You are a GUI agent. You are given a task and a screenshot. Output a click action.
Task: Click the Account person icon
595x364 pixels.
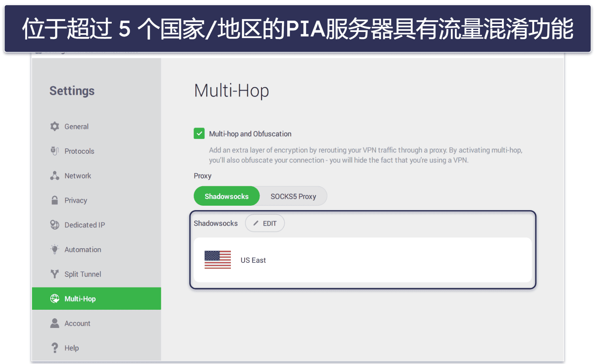55,323
